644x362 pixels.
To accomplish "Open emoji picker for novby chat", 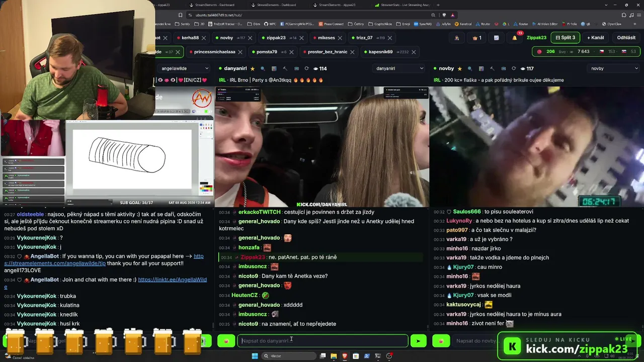I will pos(441,341).
